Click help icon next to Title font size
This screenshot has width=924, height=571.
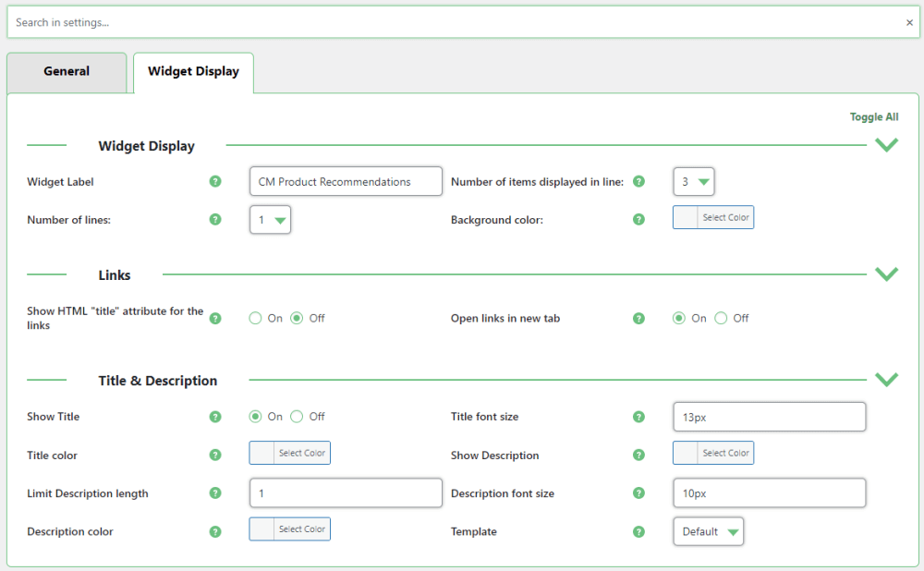[638, 417]
